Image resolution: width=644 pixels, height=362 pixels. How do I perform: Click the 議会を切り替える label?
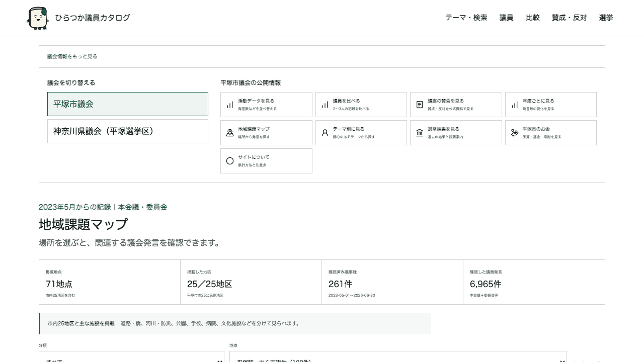(x=71, y=83)
